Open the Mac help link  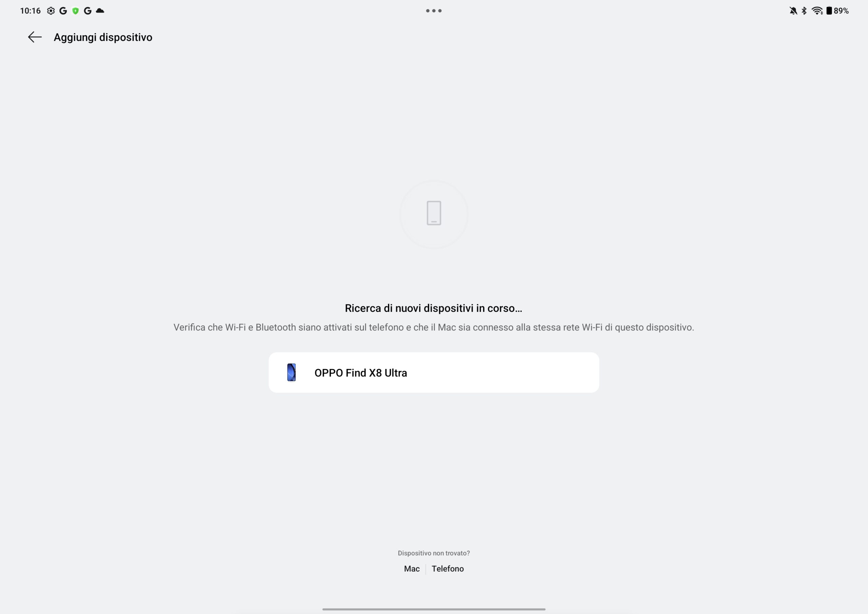pos(412,569)
